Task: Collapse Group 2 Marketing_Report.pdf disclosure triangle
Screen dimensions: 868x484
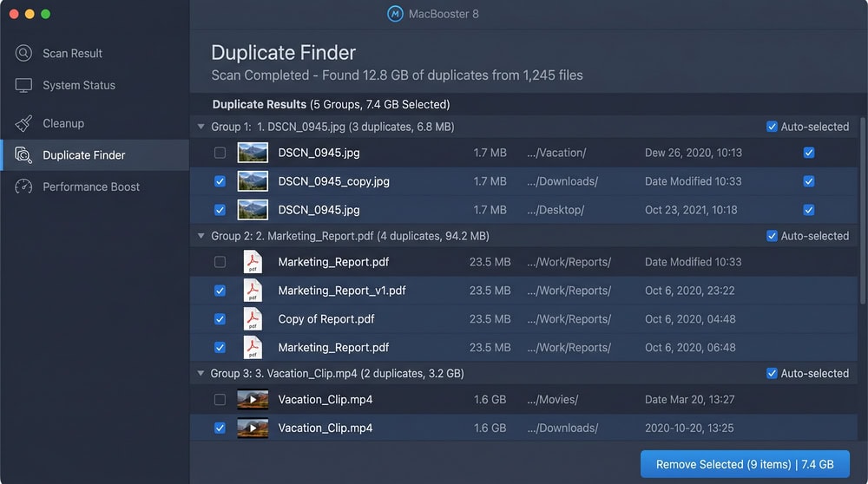Action: (201, 236)
